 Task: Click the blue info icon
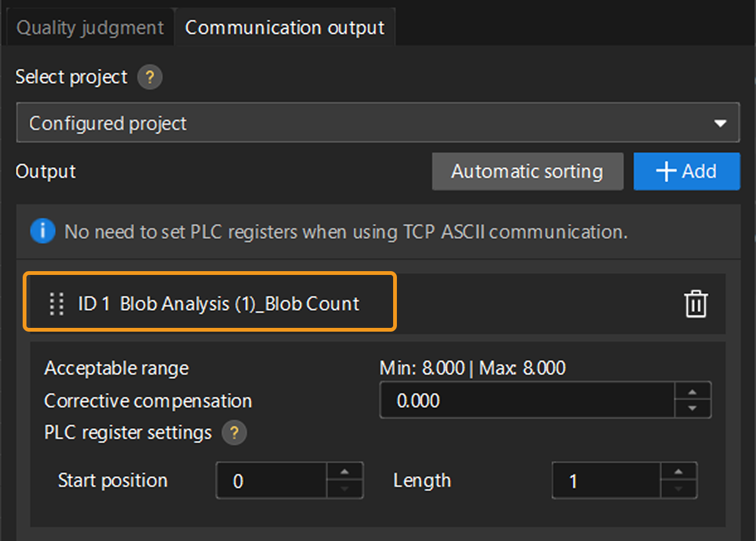click(x=43, y=232)
